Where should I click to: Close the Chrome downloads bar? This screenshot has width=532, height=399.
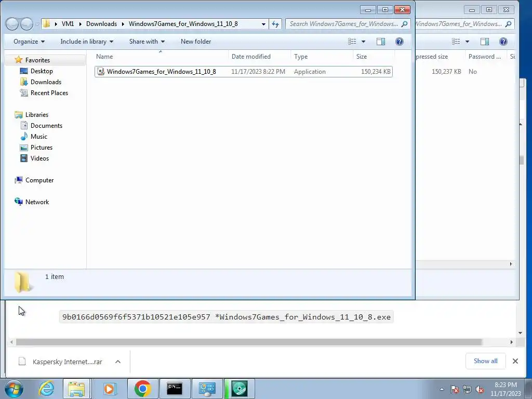pyautogui.click(x=515, y=361)
